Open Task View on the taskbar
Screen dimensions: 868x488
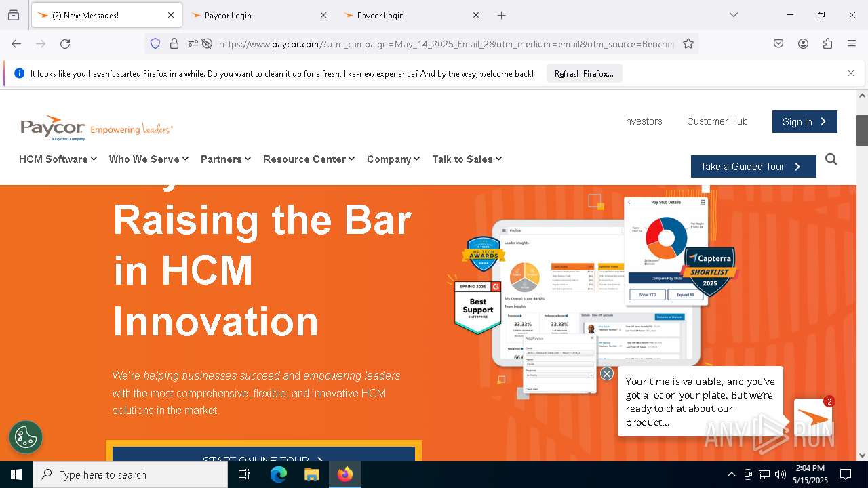(244, 474)
